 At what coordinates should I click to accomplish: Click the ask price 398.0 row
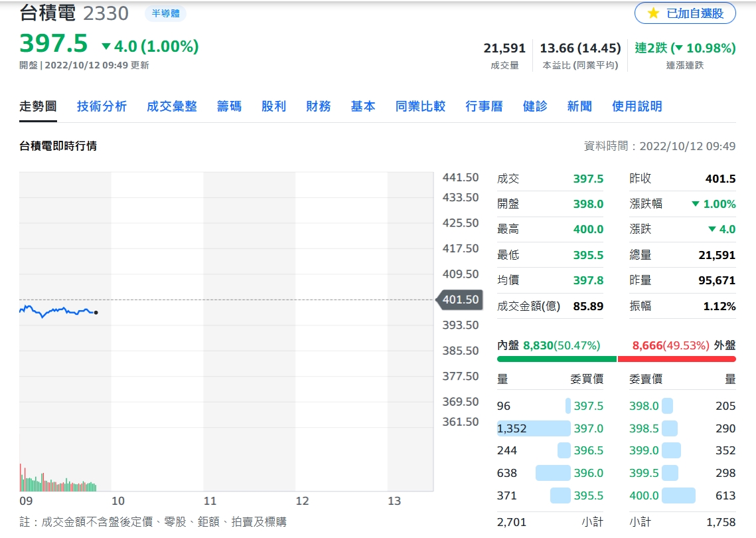pos(682,406)
